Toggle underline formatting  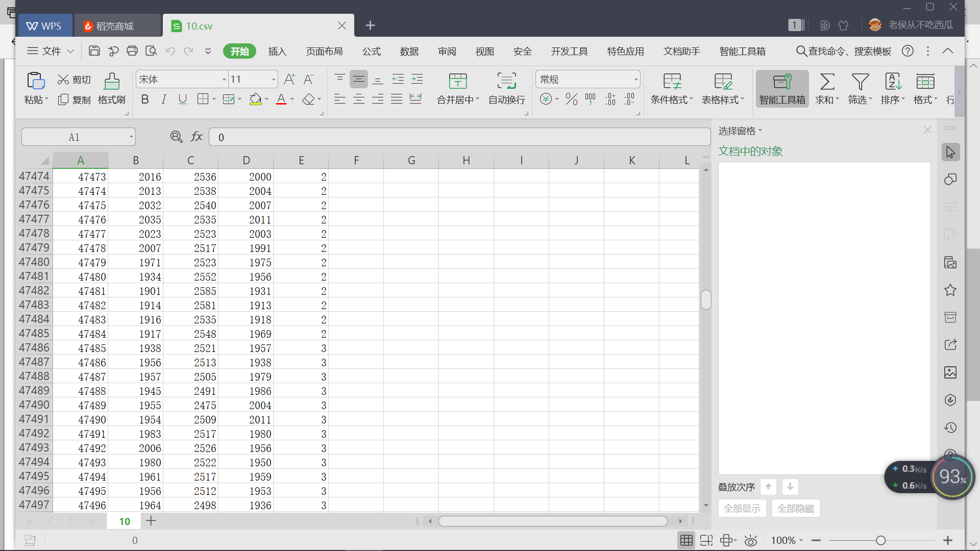[x=182, y=99]
